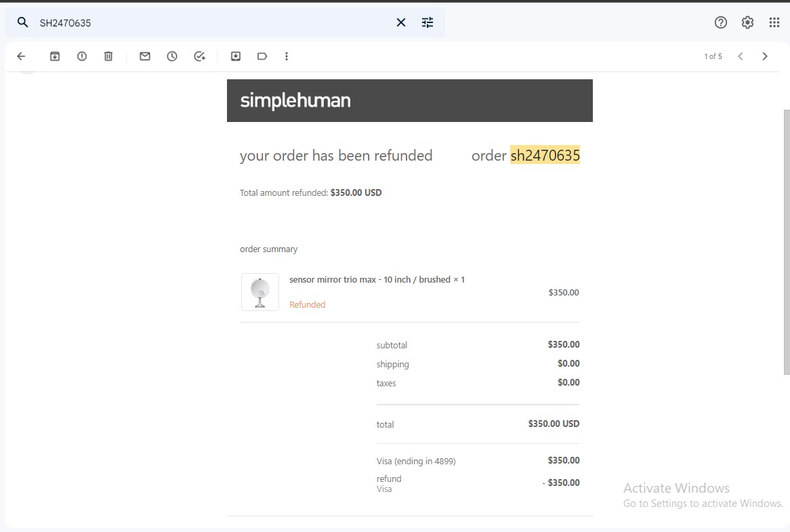Open the Labels icon
Image resolution: width=790 pixels, height=532 pixels.
click(x=262, y=56)
